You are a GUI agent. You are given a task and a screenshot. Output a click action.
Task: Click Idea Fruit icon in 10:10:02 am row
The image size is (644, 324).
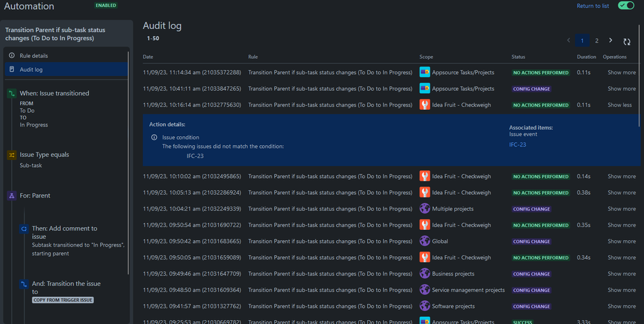coord(425,176)
